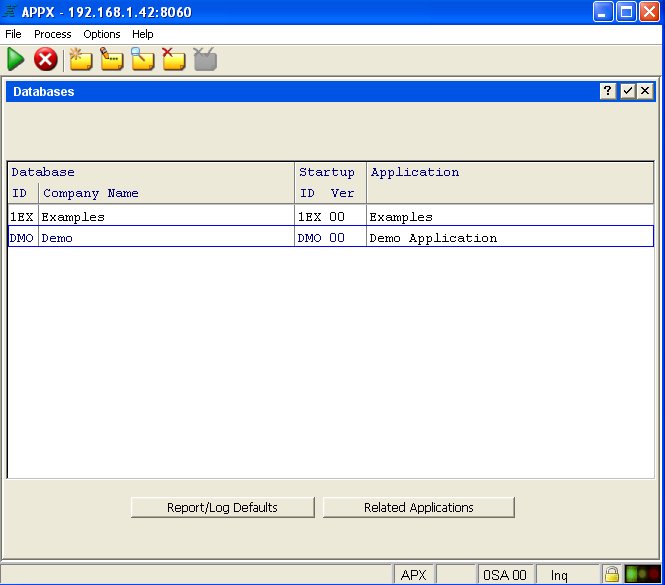This screenshot has width=665, height=585.
Task: Click the help question mark in Databases header
Action: (x=608, y=91)
